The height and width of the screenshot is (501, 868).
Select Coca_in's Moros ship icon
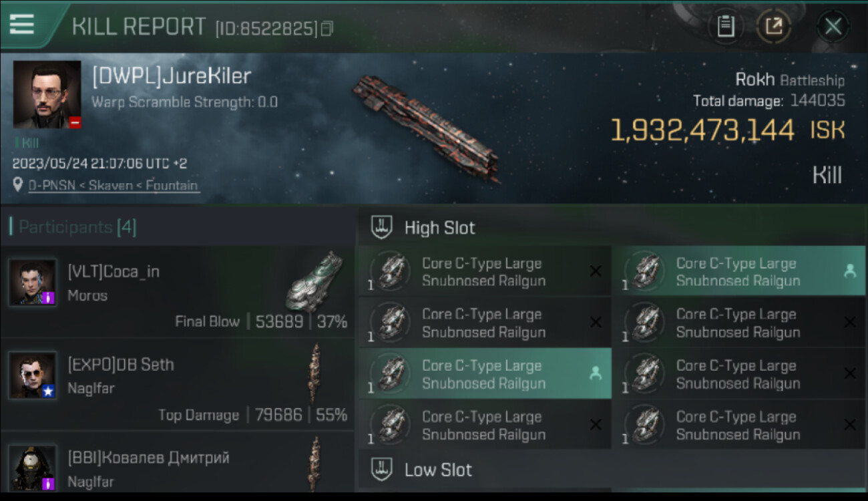click(314, 282)
